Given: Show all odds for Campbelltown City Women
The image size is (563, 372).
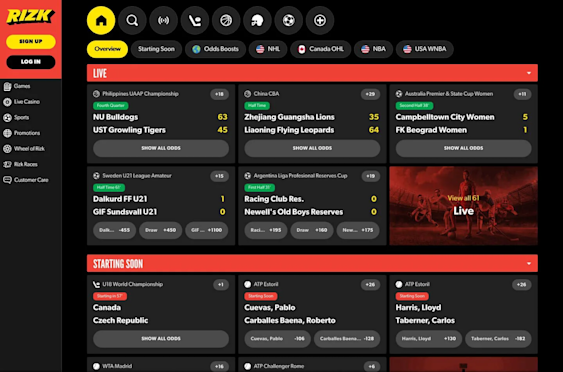Looking at the screenshot, I should [464, 148].
